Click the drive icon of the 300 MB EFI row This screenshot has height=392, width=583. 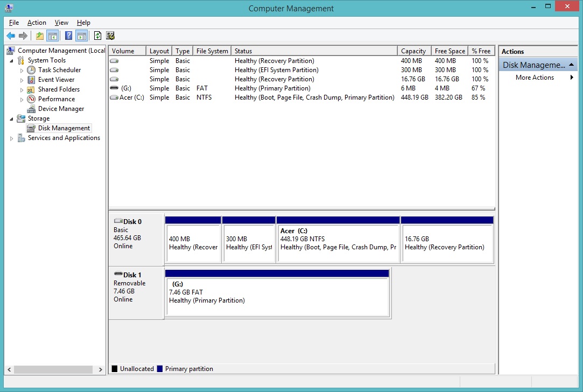click(x=114, y=70)
